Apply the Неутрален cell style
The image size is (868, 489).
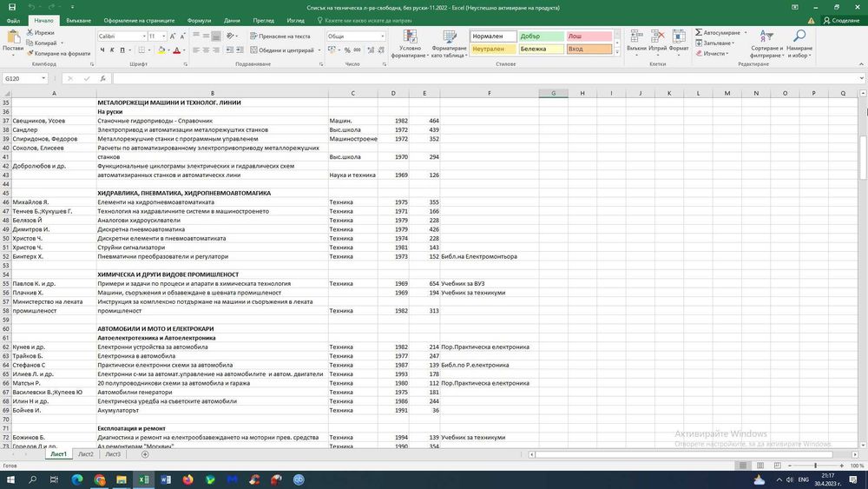point(493,49)
